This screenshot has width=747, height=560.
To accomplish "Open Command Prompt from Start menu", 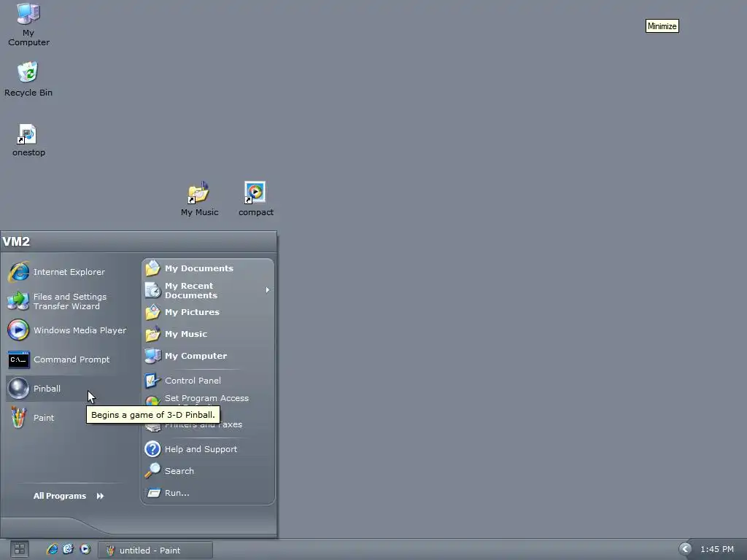I will click(69, 359).
